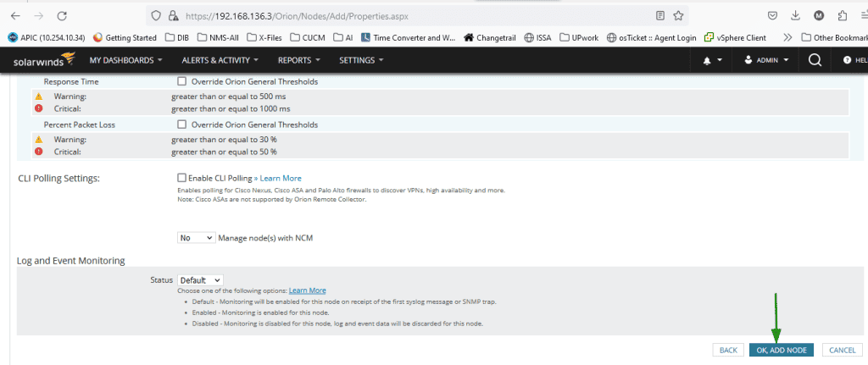
Task: Click the CANCEL button
Action: [843, 350]
